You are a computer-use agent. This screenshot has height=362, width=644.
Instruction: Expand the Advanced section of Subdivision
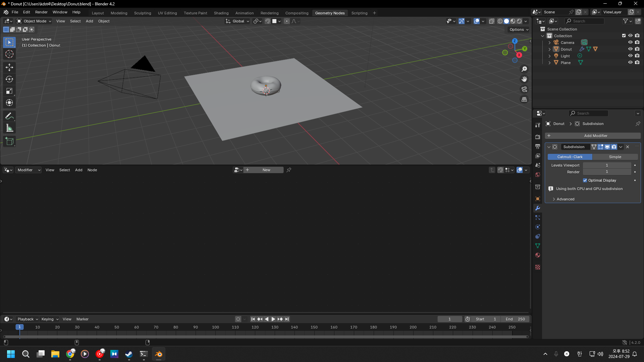pyautogui.click(x=565, y=199)
